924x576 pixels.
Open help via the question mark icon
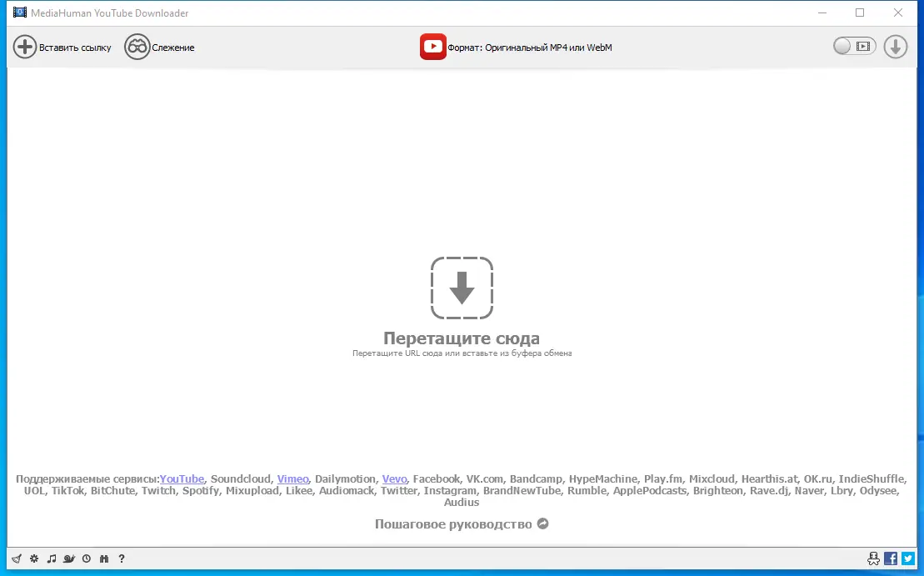tap(122, 558)
